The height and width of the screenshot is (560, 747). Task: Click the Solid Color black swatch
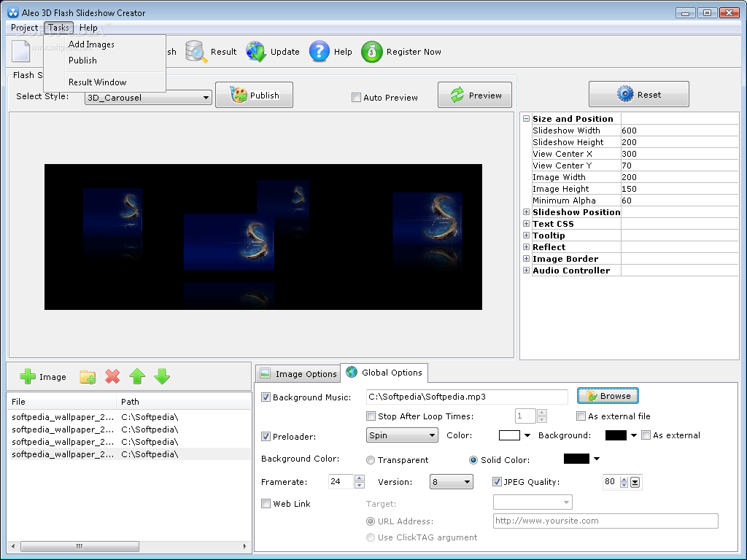[576, 459]
